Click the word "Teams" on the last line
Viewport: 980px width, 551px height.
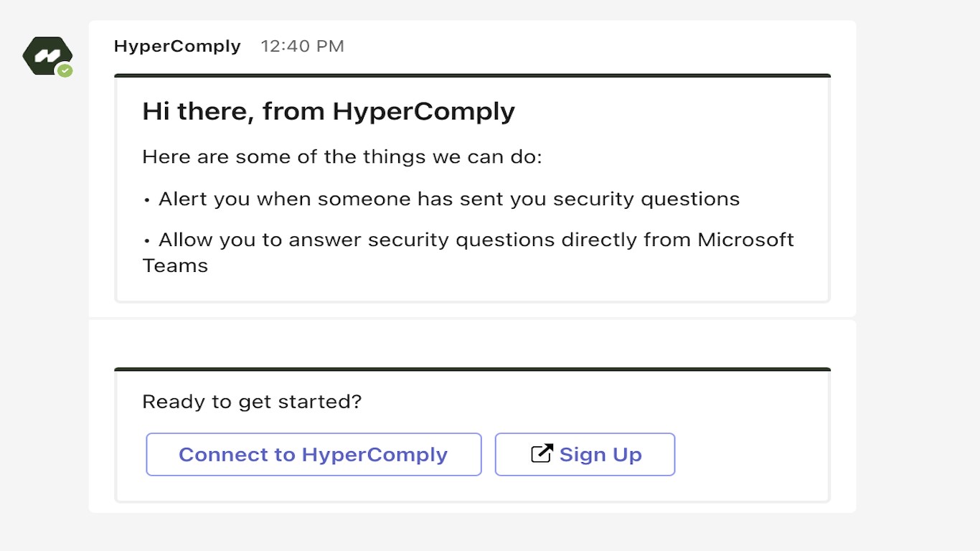175,266
